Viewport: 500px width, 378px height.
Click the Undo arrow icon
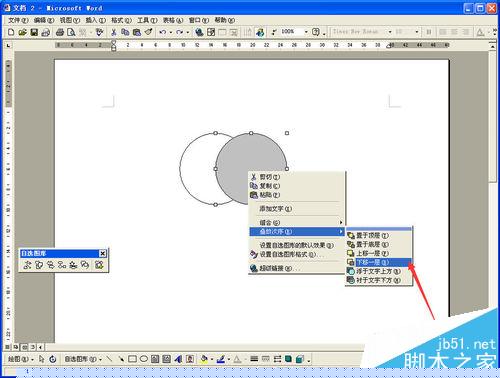(x=163, y=32)
